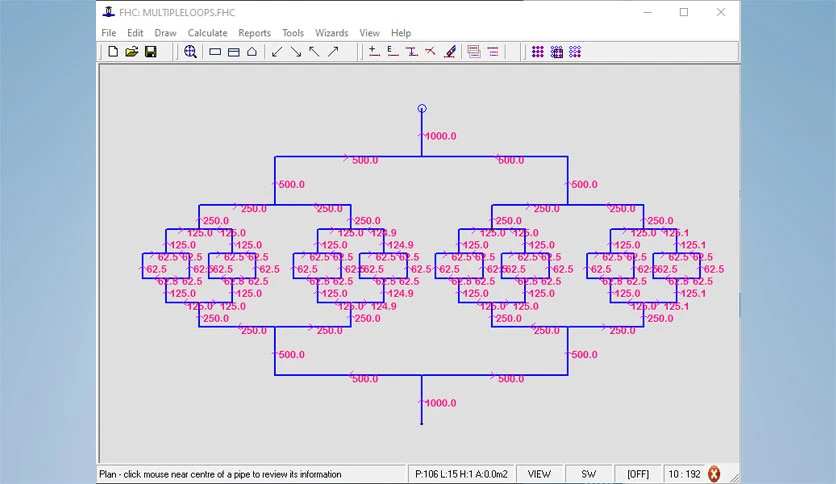The image size is (836, 484).
Task: Select the split rectangle draw tool
Action: pos(234,52)
